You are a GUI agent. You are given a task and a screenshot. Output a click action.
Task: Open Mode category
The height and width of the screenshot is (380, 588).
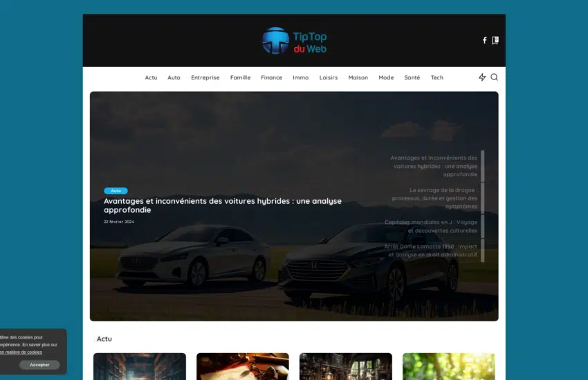[386, 77]
